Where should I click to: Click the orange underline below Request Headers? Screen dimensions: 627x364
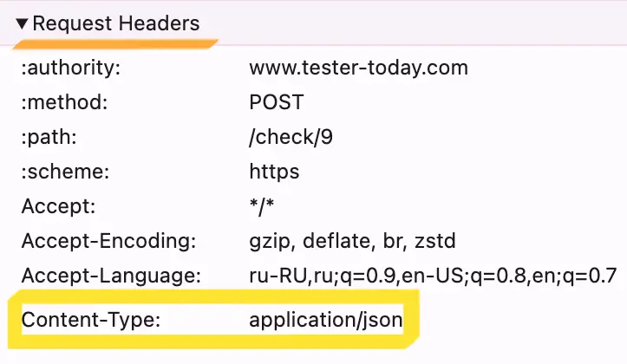pyautogui.click(x=116, y=41)
